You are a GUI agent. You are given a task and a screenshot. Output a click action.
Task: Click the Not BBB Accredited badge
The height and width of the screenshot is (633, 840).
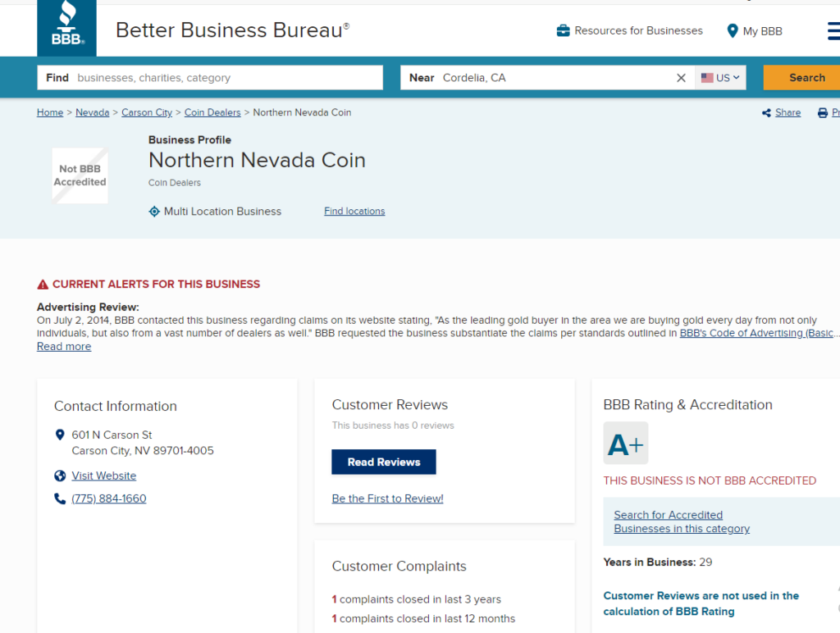tap(80, 175)
